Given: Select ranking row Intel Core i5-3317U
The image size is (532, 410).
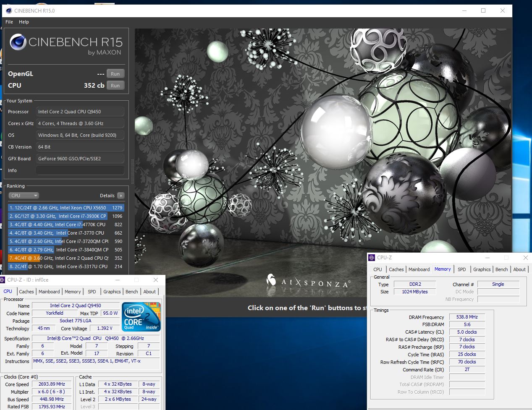Looking at the screenshot, I should (x=66, y=266).
